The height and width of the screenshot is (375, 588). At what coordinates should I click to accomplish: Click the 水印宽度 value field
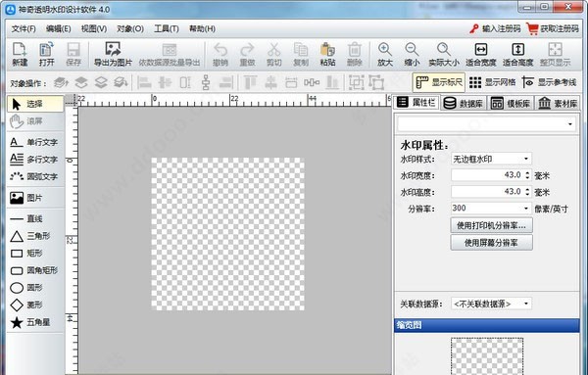pyautogui.click(x=487, y=175)
